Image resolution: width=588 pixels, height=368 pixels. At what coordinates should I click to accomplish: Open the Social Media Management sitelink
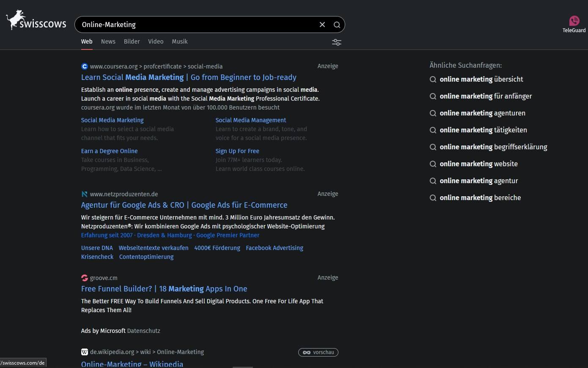251,120
